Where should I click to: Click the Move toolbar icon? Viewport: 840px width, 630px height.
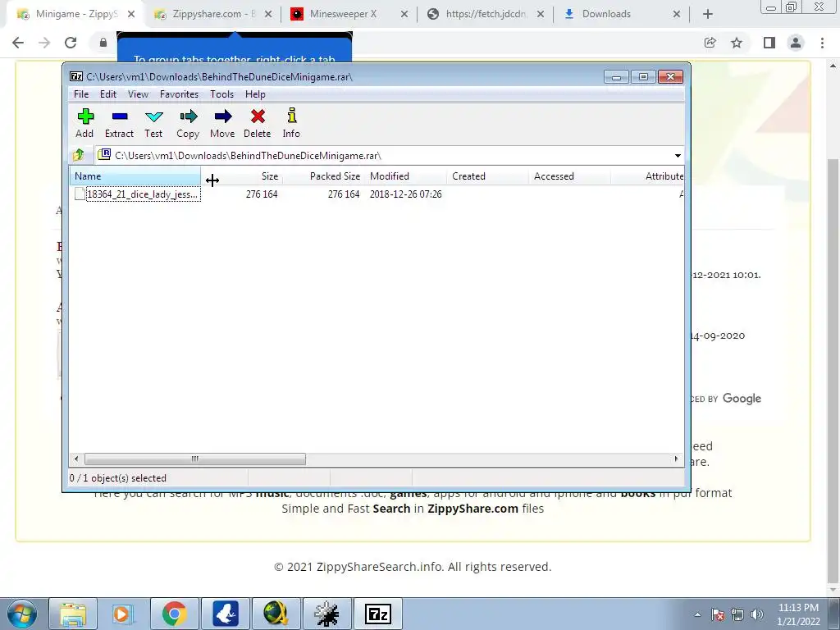[x=222, y=123]
